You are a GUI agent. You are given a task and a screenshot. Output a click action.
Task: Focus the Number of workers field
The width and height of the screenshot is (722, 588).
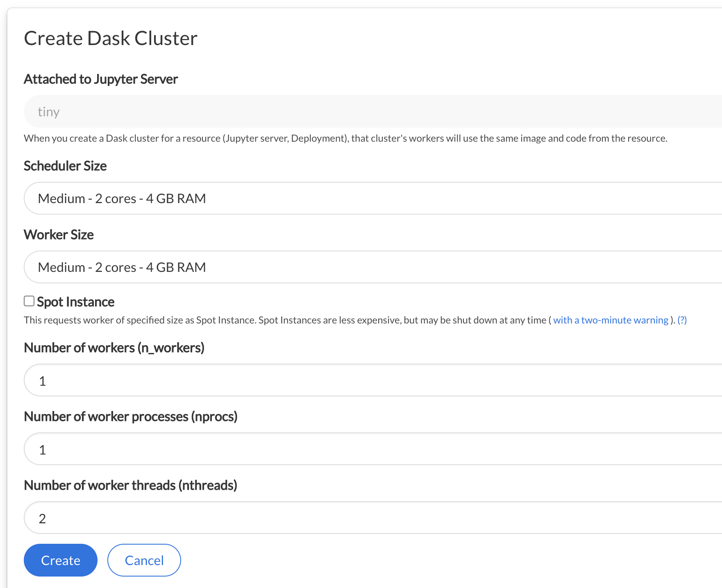pyautogui.click(x=373, y=380)
